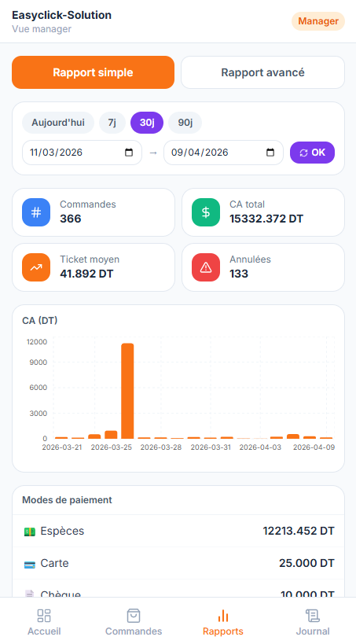Viewport: 356px width, 644px height.
Task: Click the end date field 09/04/2026
Action: (223, 153)
